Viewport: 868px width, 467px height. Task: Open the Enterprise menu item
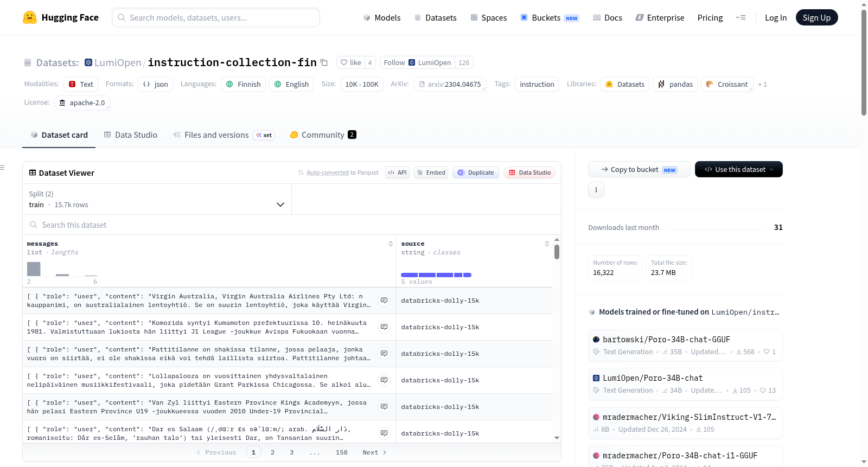click(660, 17)
